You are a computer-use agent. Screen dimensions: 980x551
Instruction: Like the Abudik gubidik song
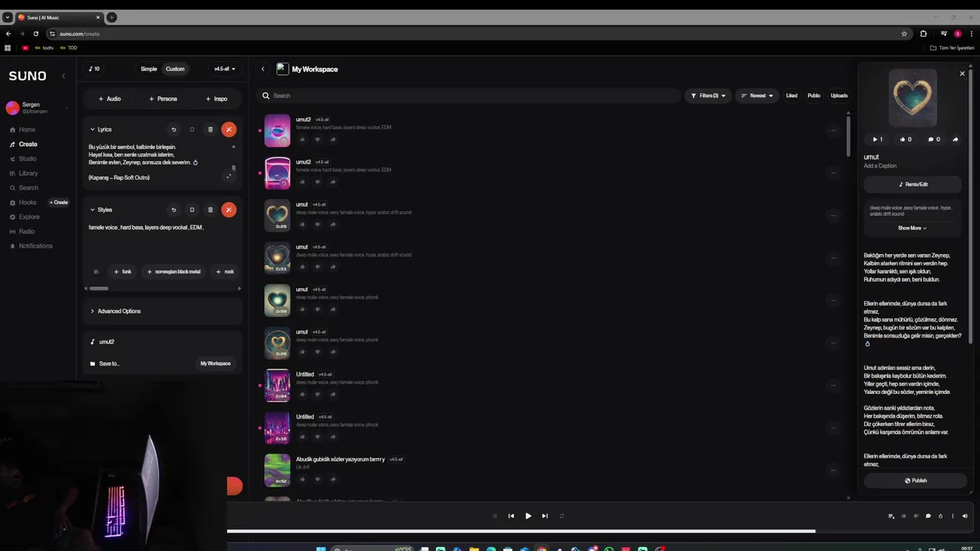302,479
